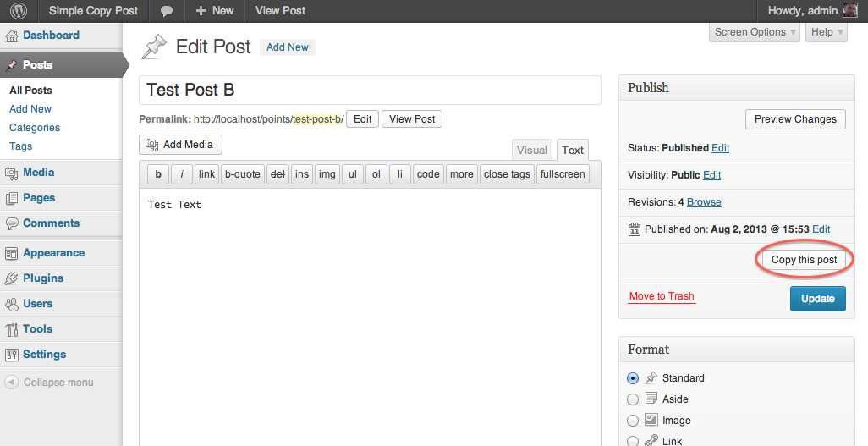The width and height of the screenshot is (868, 446).
Task: Browse the post revisions link
Action: click(x=704, y=202)
